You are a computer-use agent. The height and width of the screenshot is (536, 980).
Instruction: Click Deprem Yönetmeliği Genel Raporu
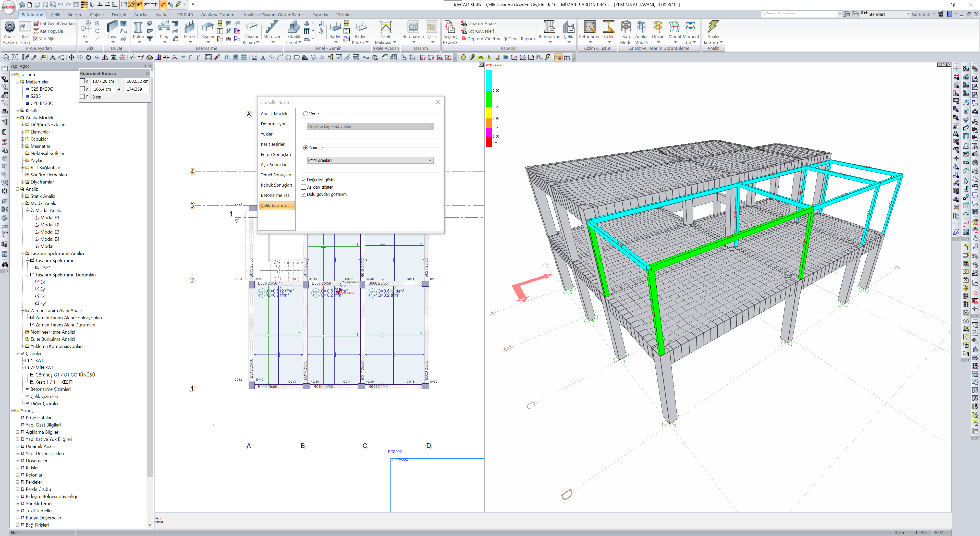(x=501, y=39)
